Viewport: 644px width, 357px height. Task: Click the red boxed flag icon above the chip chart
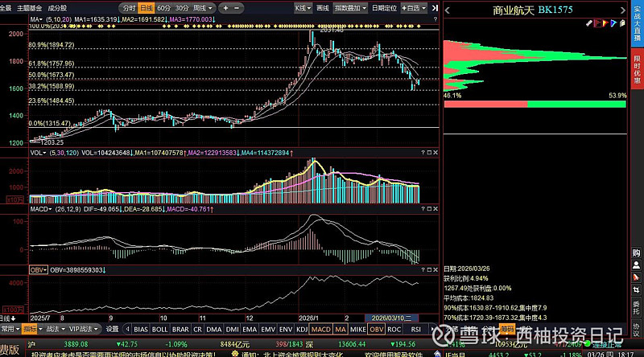[597, 23]
